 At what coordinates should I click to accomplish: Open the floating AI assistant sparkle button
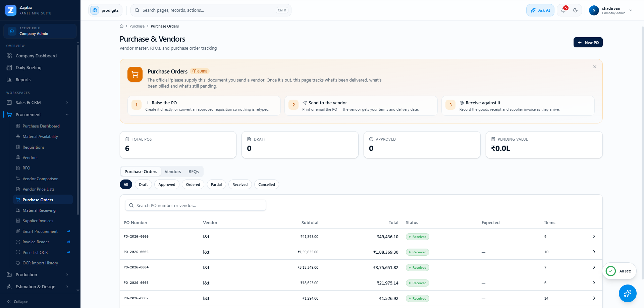point(627,294)
